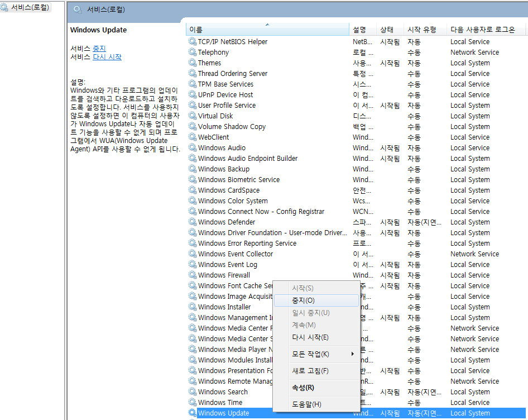Click the gear icon beside Windows Defender
Screen dimensions: 528x420
pos(192,222)
